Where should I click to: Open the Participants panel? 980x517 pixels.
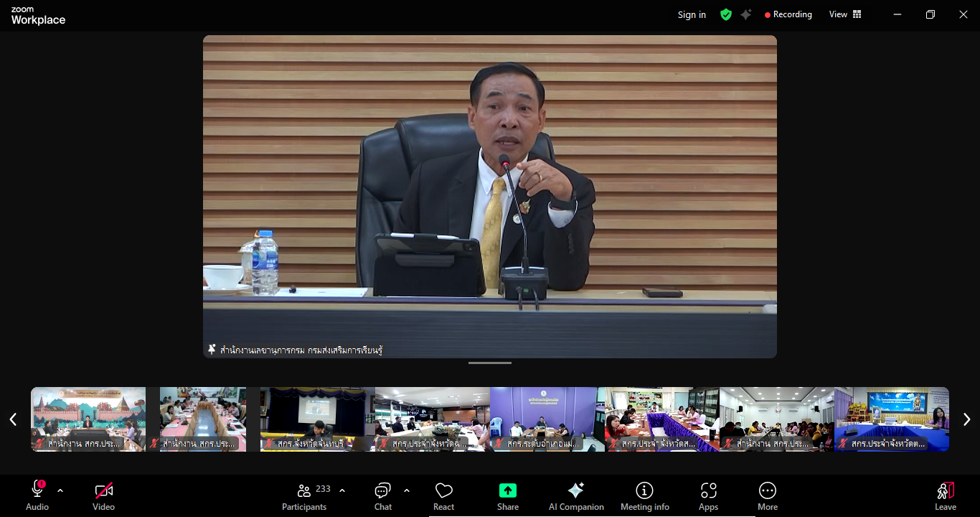pos(304,495)
